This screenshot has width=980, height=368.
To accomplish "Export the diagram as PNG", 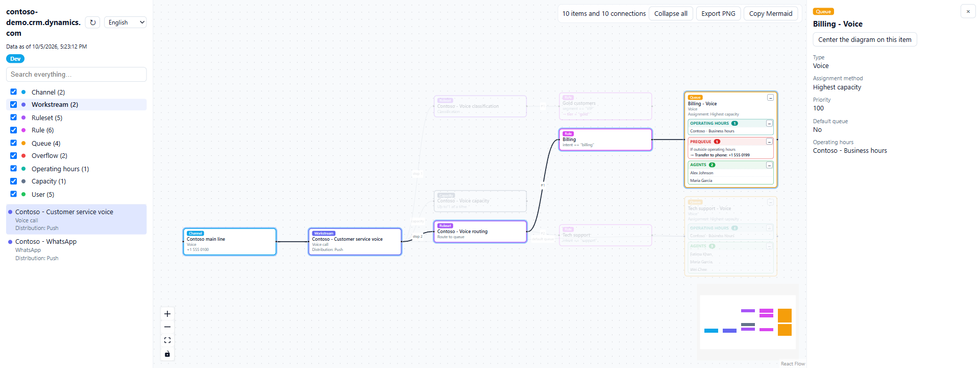I will [x=718, y=14].
